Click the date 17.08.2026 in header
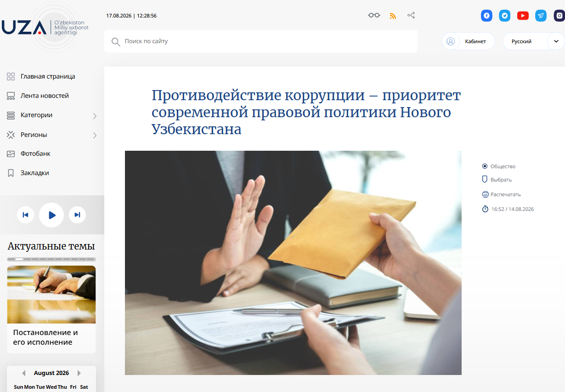565x392 pixels. 119,16
